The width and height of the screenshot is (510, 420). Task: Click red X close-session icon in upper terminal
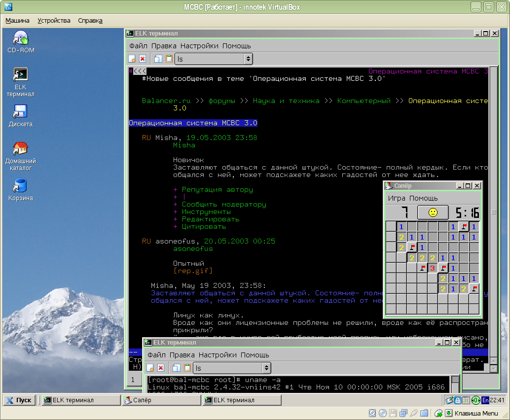[x=143, y=59]
